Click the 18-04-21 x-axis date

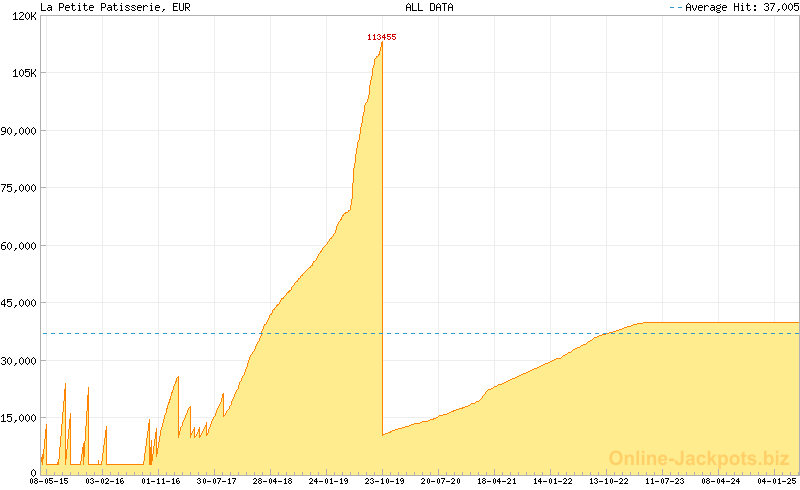pyautogui.click(x=497, y=481)
